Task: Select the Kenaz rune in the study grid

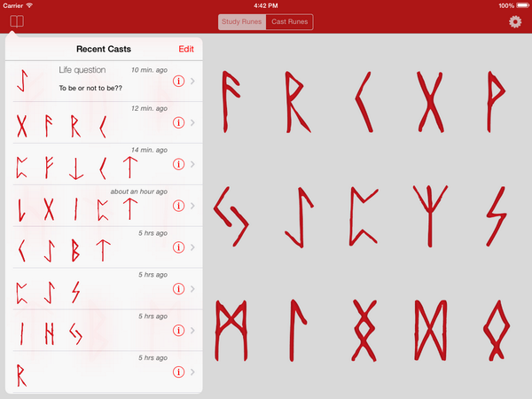Action: [x=364, y=102]
